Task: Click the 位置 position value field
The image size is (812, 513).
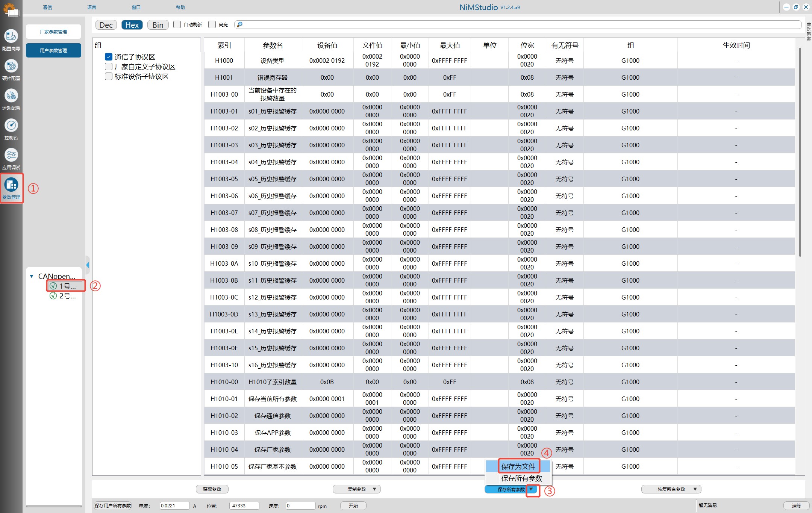Action: [244, 505]
